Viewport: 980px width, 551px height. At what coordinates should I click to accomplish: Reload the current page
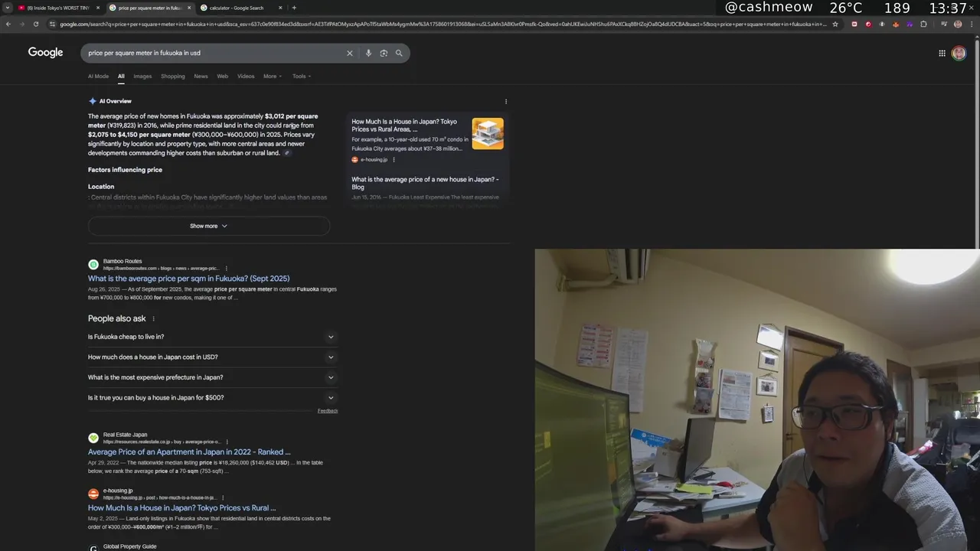coord(35,24)
